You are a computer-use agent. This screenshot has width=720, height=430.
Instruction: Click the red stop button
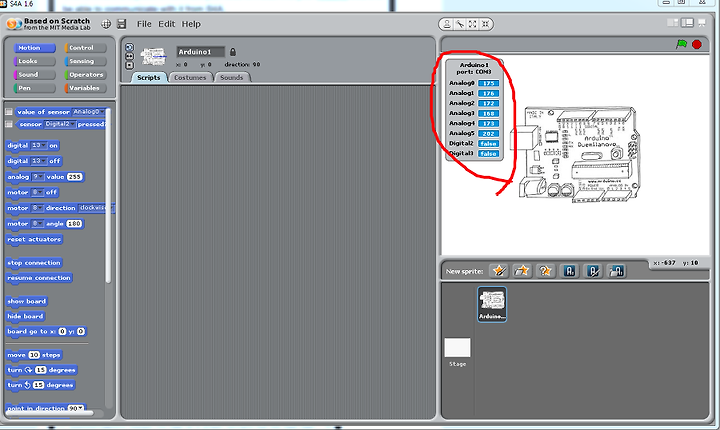697,44
